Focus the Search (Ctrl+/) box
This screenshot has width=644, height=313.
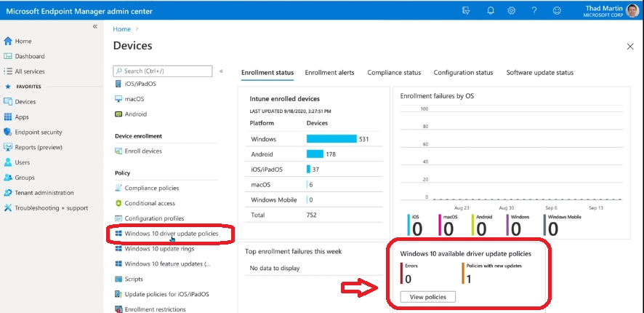tap(163, 71)
